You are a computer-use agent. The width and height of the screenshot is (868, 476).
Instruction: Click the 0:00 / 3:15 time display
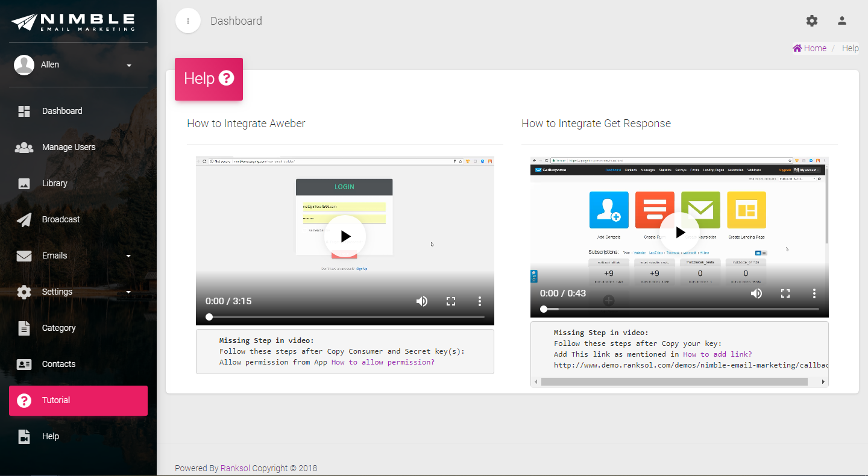[228, 301]
